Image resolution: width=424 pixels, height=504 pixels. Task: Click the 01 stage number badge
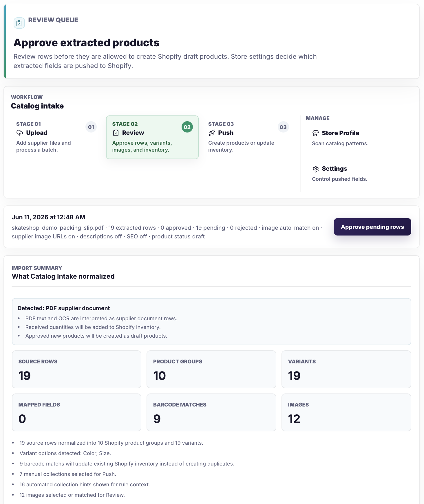point(91,127)
